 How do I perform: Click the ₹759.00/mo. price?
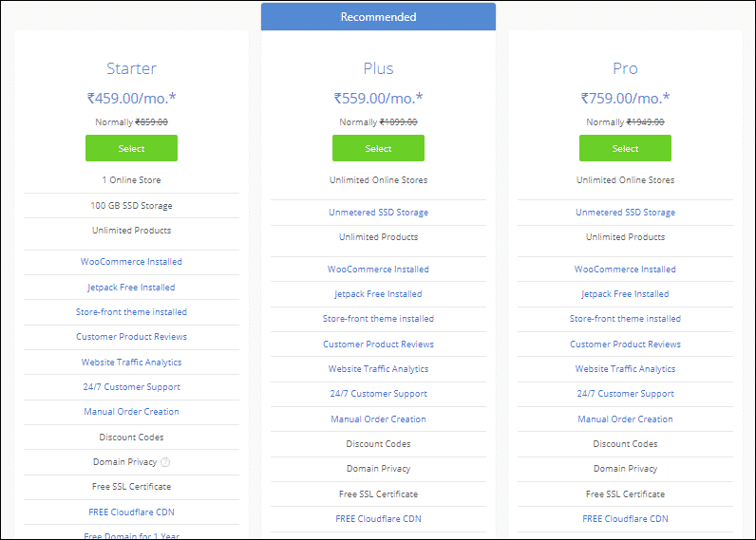[625, 99]
